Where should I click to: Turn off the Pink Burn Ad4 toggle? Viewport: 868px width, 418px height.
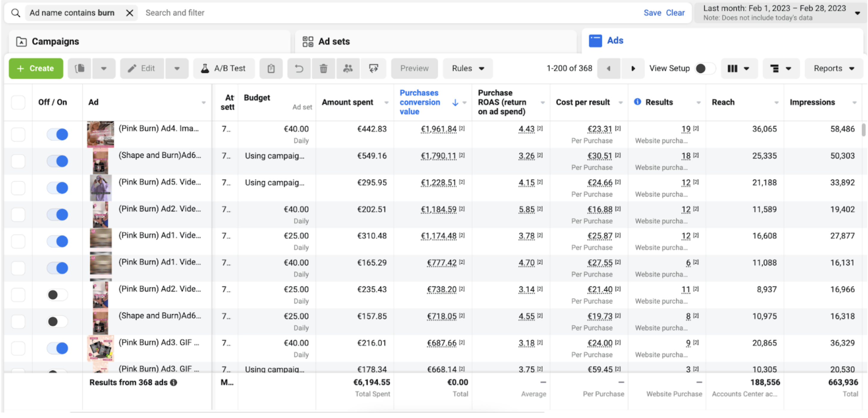click(x=57, y=135)
